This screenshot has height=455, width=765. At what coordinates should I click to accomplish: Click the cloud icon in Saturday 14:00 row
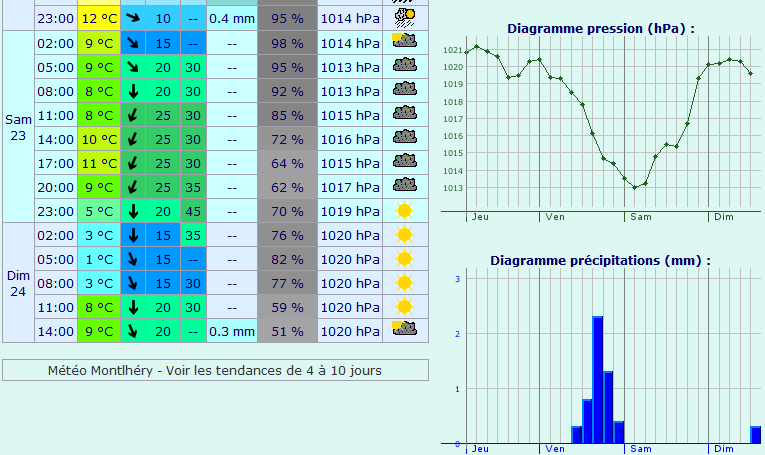click(x=404, y=138)
